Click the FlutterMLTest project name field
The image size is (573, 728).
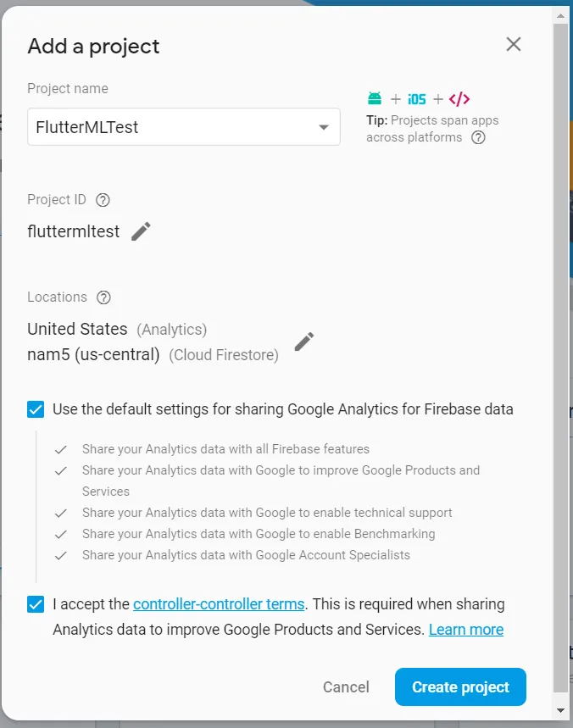(184, 127)
